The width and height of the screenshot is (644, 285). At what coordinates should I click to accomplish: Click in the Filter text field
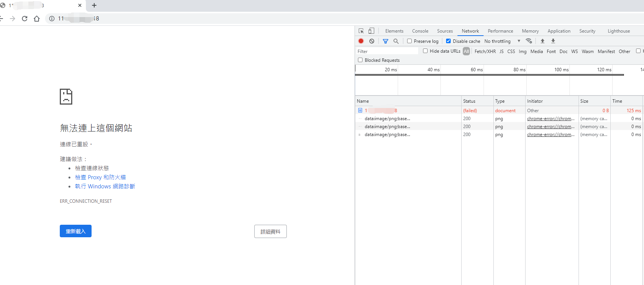tap(387, 51)
